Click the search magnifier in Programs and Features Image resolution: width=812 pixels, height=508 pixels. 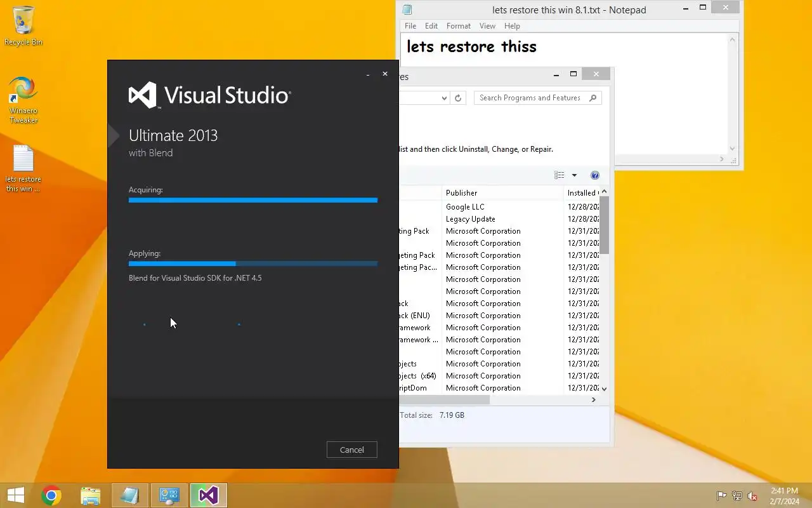coord(593,98)
